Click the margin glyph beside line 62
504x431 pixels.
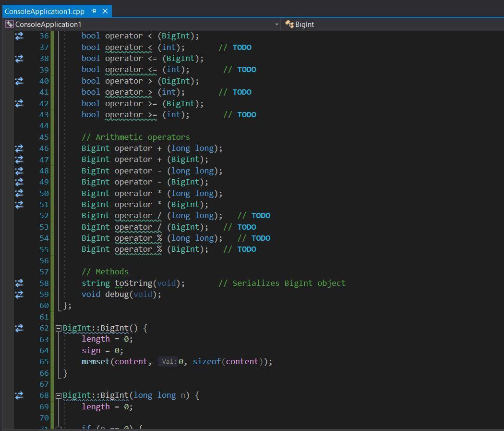19,328
